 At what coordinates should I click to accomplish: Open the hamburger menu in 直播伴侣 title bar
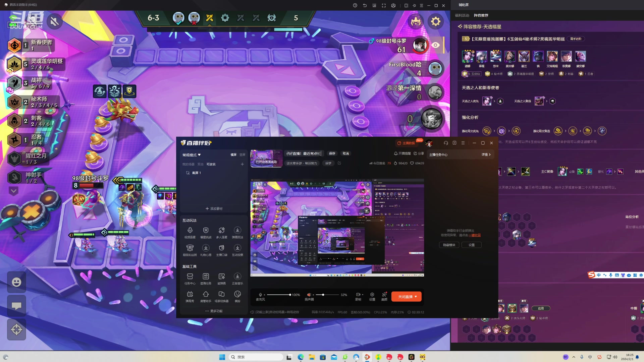point(463,143)
